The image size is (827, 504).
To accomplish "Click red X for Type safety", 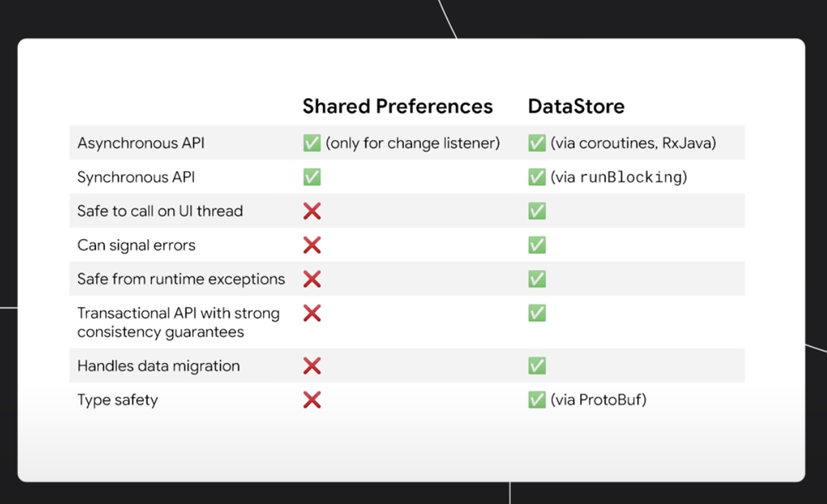I will tap(312, 400).
